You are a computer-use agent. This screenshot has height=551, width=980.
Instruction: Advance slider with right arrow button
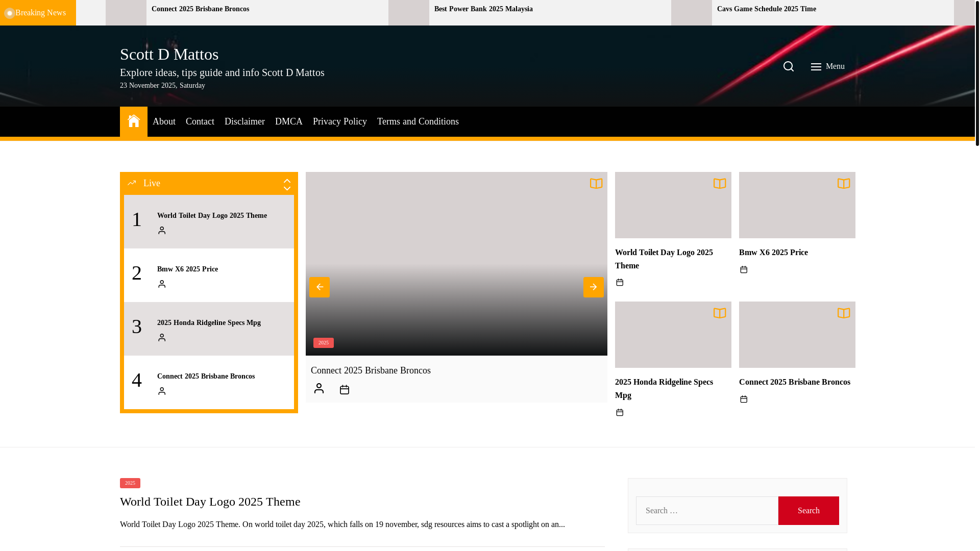tap(593, 287)
